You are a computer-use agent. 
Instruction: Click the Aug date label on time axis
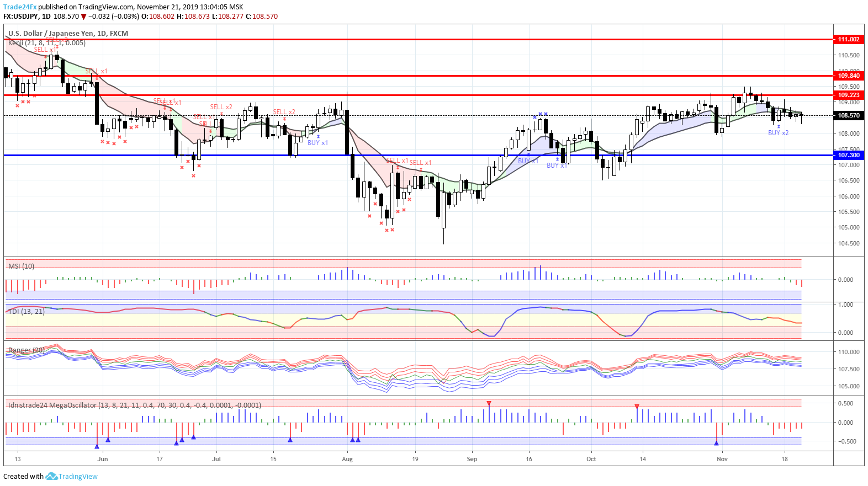point(347,459)
